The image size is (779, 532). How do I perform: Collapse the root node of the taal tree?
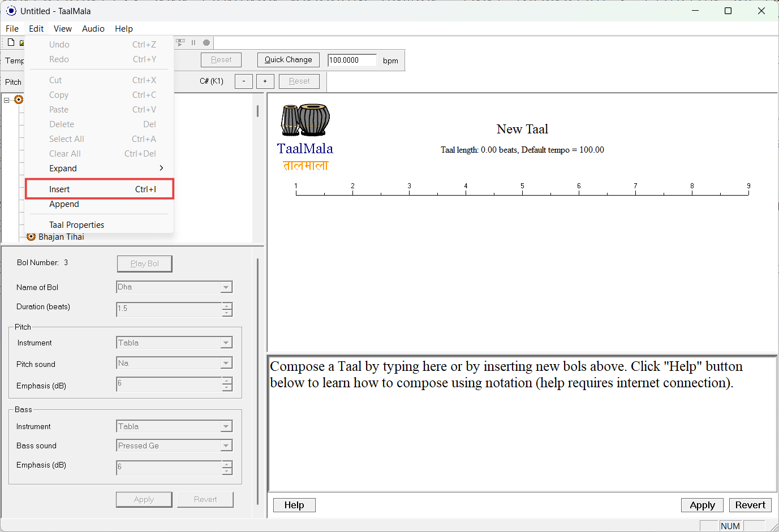(x=7, y=100)
